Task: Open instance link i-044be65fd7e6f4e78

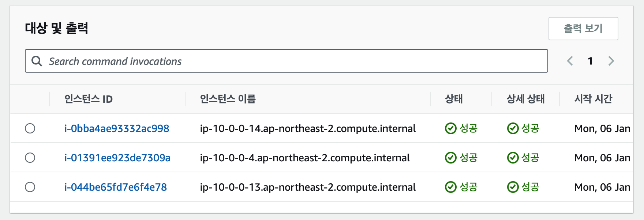Action: [116, 187]
